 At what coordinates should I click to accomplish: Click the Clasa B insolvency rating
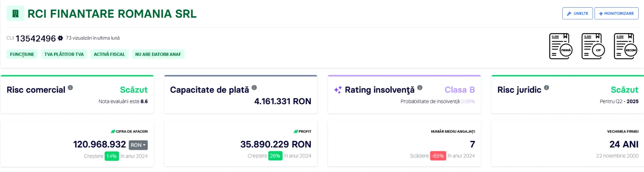[x=460, y=90]
